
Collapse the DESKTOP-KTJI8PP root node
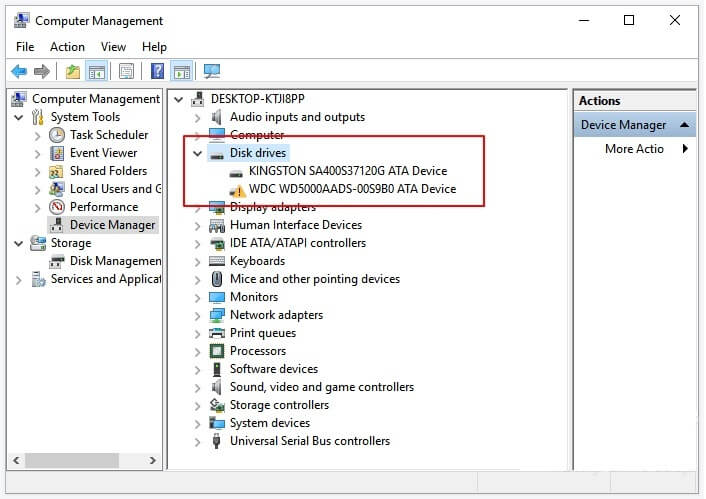point(178,100)
